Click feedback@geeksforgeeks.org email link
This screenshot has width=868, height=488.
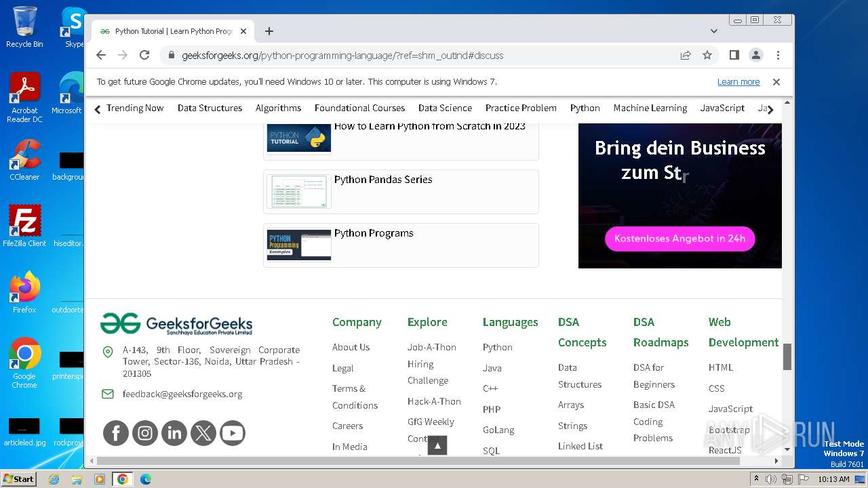[182, 394]
